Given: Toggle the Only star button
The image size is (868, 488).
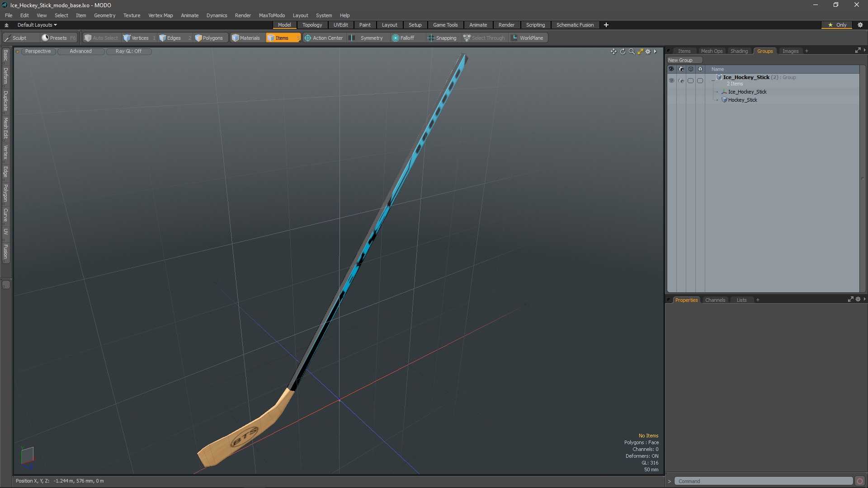Looking at the screenshot, I should [837, 25].
